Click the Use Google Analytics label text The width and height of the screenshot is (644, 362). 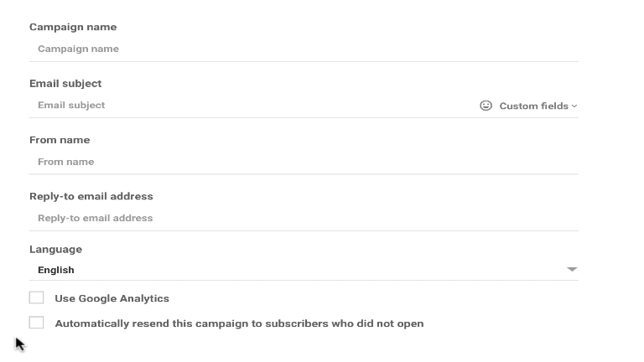112,298
